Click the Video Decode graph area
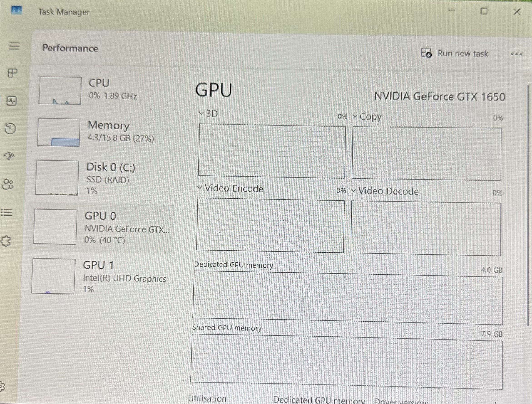The height and width of the screenshot is (404, 532). pos(426,228)
